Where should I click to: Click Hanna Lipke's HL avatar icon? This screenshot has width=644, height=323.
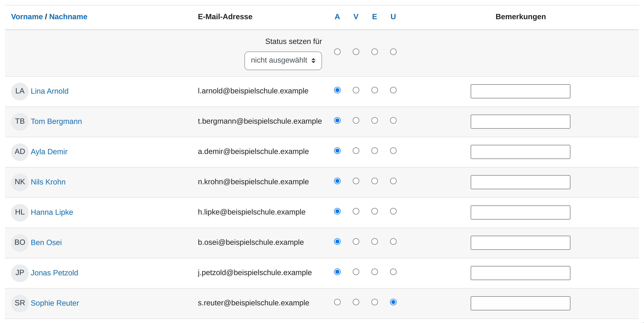point(20,212)
